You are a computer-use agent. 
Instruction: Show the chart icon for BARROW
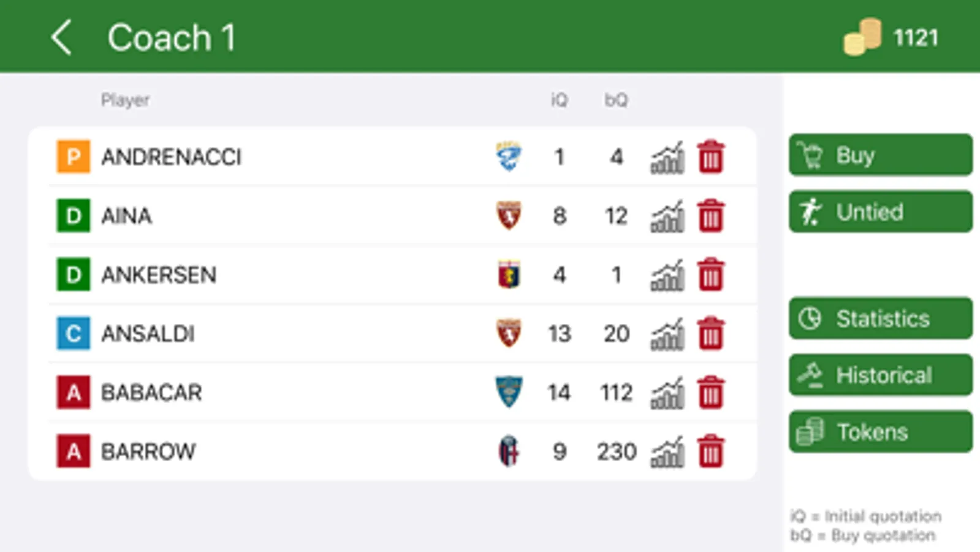[x=667, y=451]
